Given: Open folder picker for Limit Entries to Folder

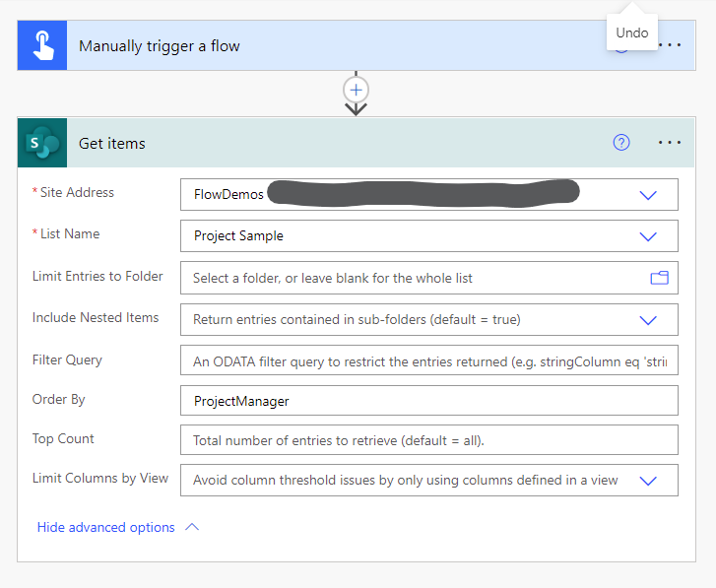Looking at the screenshot, I should pos(659,278).
